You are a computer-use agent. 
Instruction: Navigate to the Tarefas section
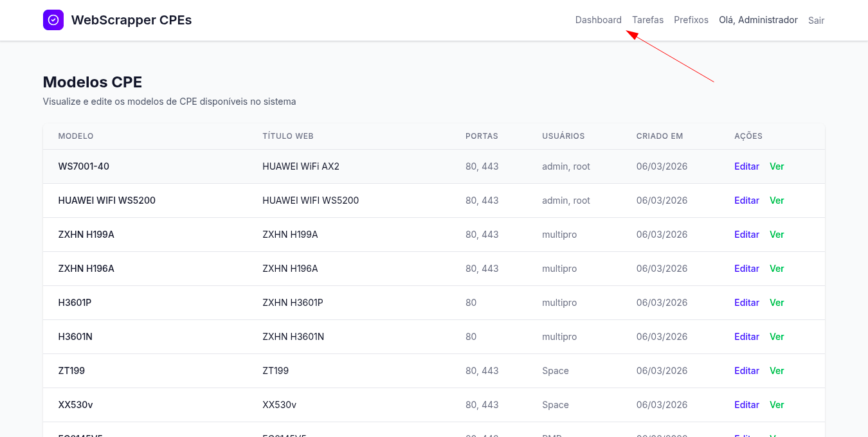point(647,20)
